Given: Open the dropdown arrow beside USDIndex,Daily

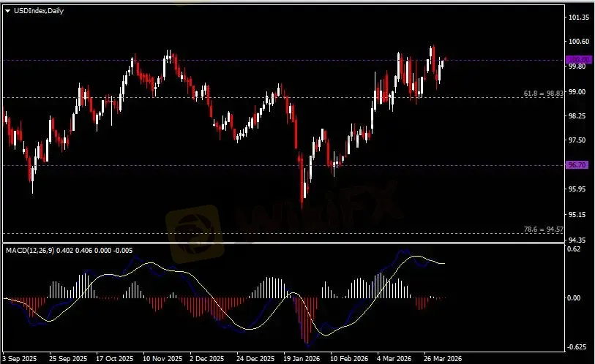Looking at the screenshot, I should click(x=7, y=10).
